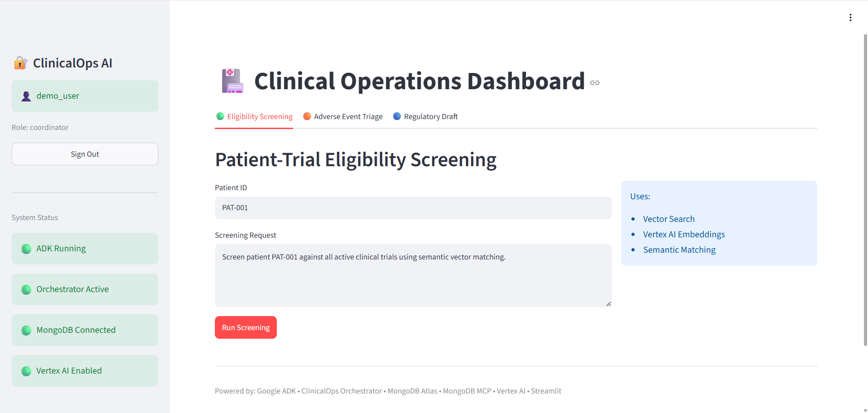Click the ClinicalOps AI lock icon
Screen dimensions: 868x413
(x=20, y=63)
